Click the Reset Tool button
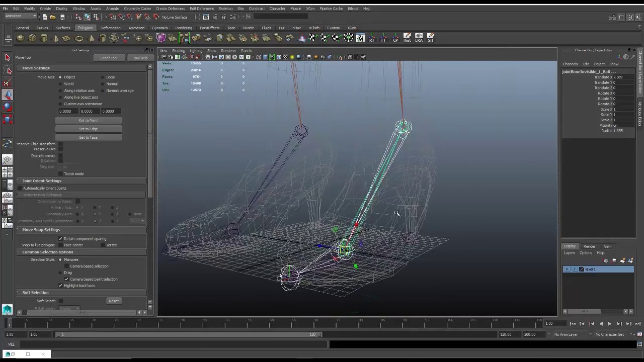The height and width of the screenshot is (362, 644). pyautogui.click(x=109, y=58)
